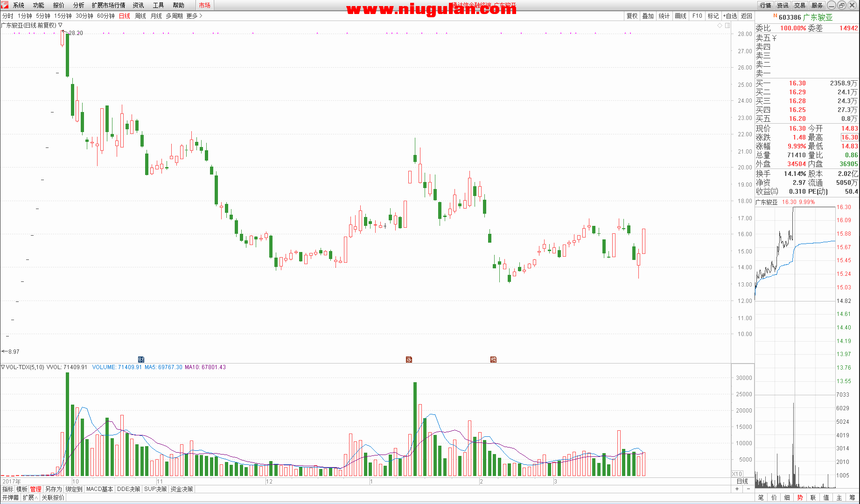Switch to 5分钟 period
This screenshot has width=860, height=504.
[x=43, y=16]
